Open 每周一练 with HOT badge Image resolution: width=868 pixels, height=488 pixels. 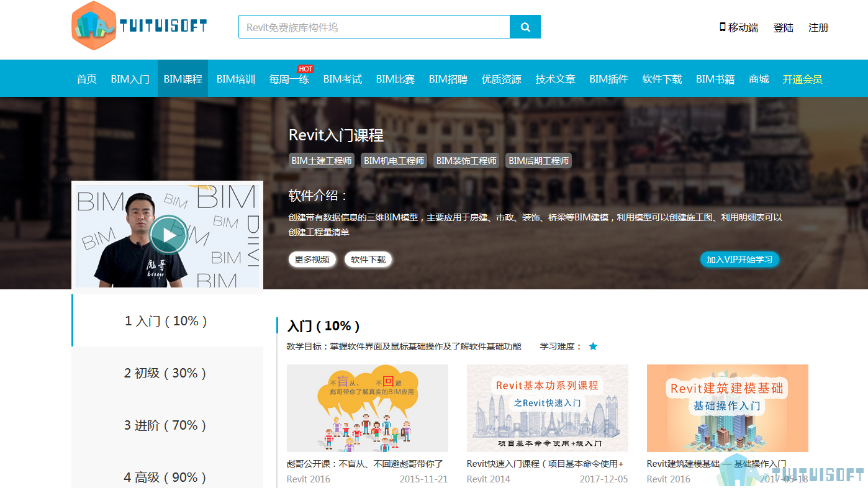pos(289,79)
